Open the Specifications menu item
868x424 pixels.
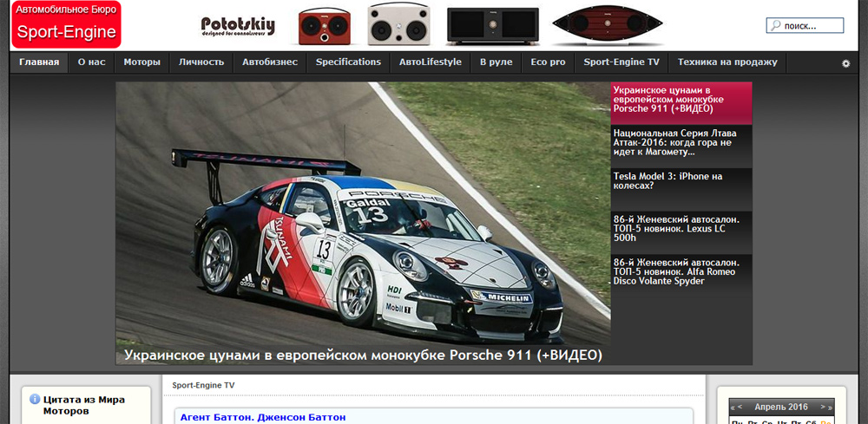348,62
